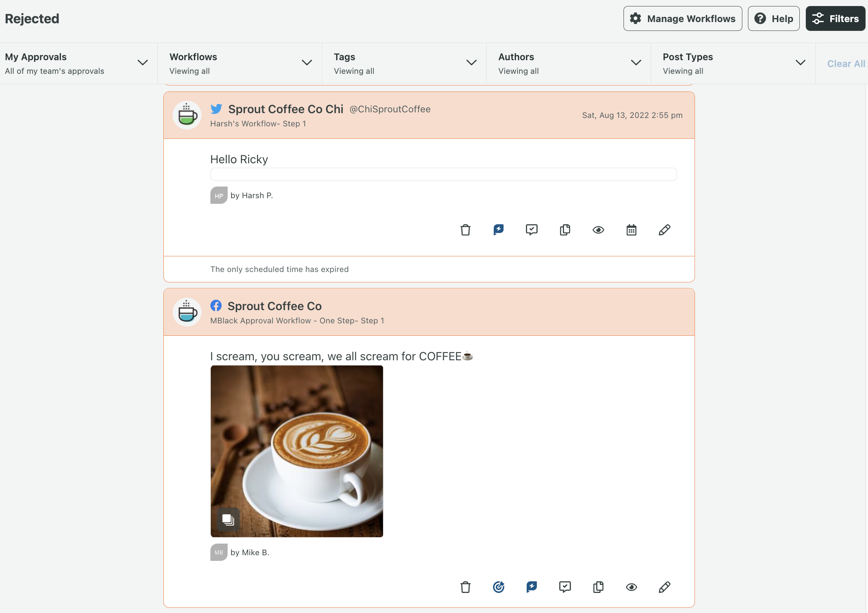Click the Twitter bird icon for Sprout Coffee Co Chi
Image resolution: width=868 pixels, height=613 pixels.
click(x=216, y=109)
